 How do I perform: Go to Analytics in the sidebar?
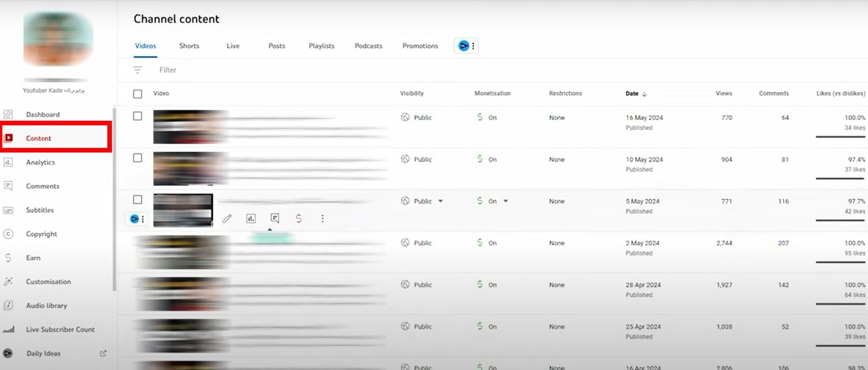tap(40, 162)
